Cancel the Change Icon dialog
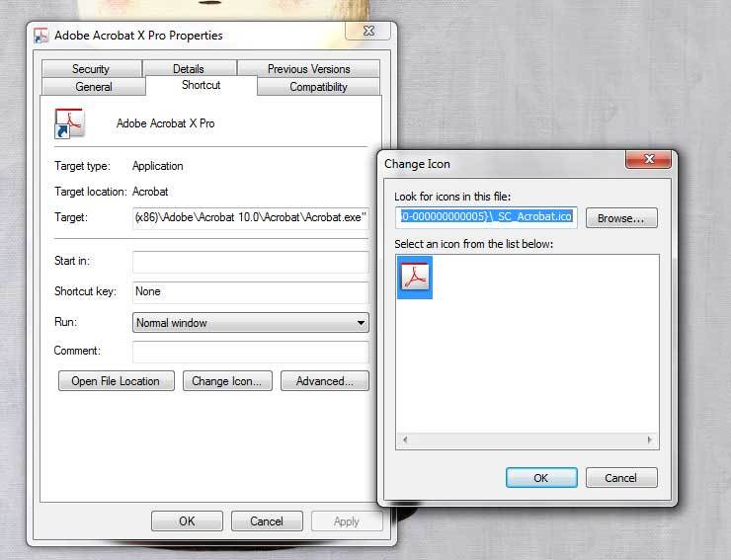731x560 pixels. (621, 477)
